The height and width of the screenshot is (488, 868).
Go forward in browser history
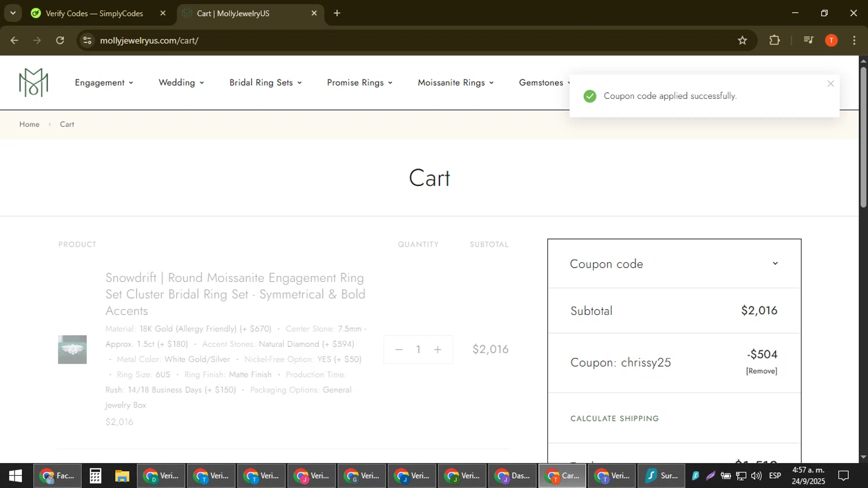pyautogui.click(x=37, y=41)
